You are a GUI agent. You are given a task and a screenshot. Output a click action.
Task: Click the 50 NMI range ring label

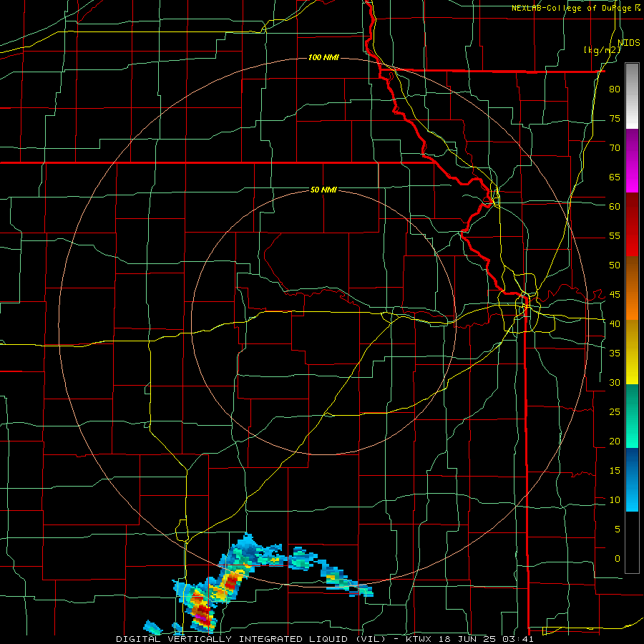pos(323,190)
